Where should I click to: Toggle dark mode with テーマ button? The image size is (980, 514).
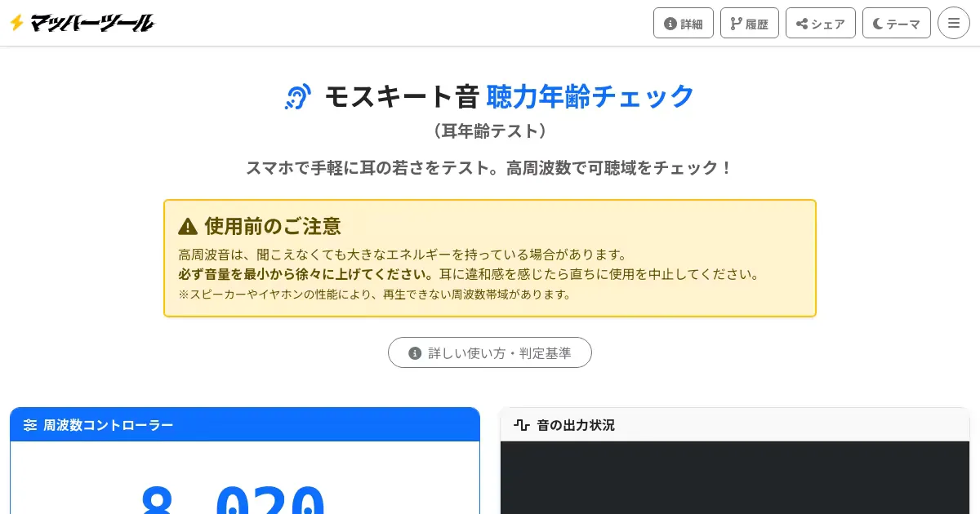point(897,23)
